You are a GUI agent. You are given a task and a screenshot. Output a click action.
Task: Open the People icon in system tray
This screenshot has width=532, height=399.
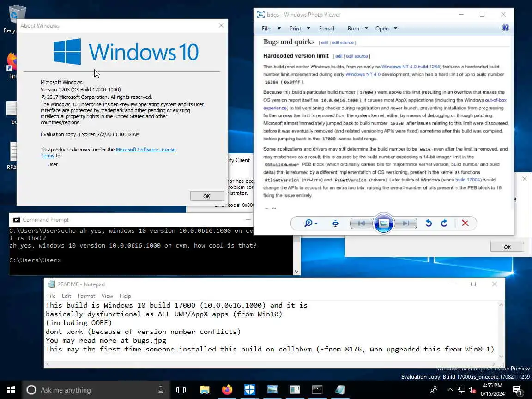coord(434,390)
